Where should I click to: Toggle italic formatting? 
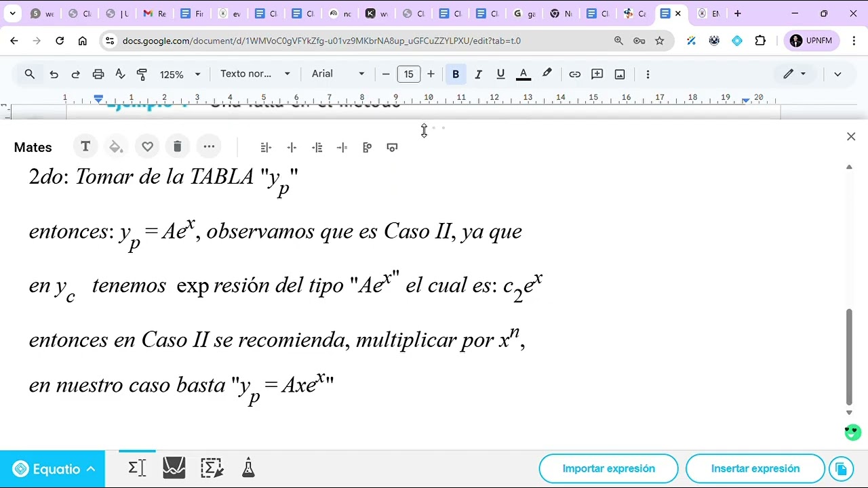tap(478, 74)
